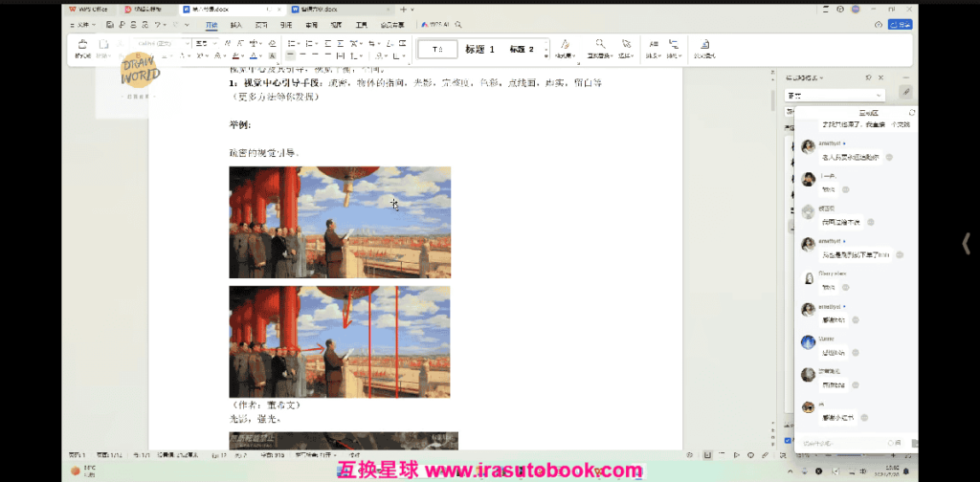Screen dimensions: 980x482
Task: Switch to page layout view in status bar
Action: coord(709,455)
